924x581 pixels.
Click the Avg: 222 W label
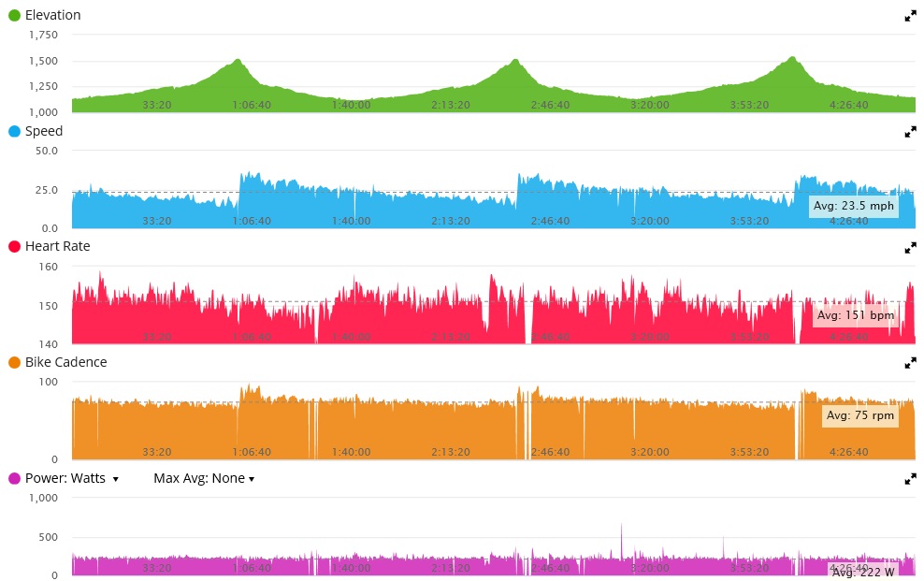pyautogui.click(x=863, y=572)
